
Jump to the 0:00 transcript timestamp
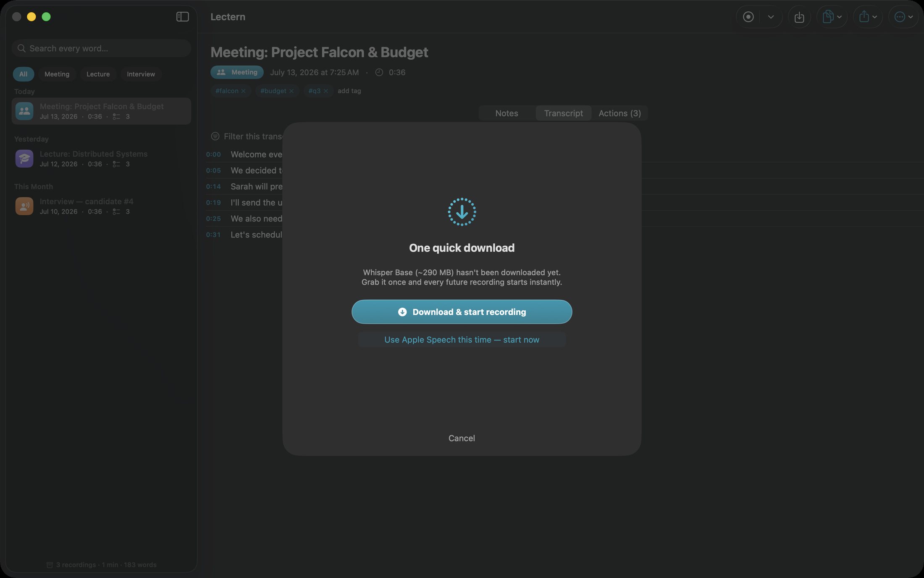pyautogui.click(x=213, y=154)
